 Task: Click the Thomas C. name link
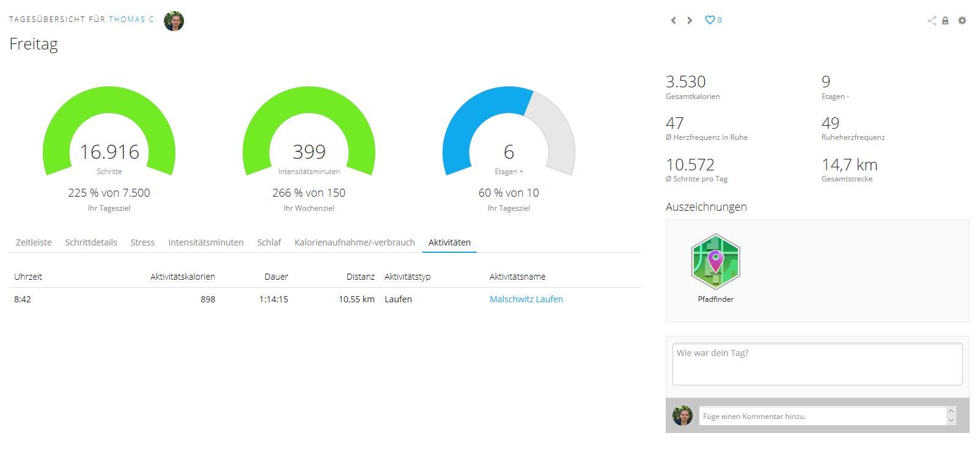[x=132, y=20]
